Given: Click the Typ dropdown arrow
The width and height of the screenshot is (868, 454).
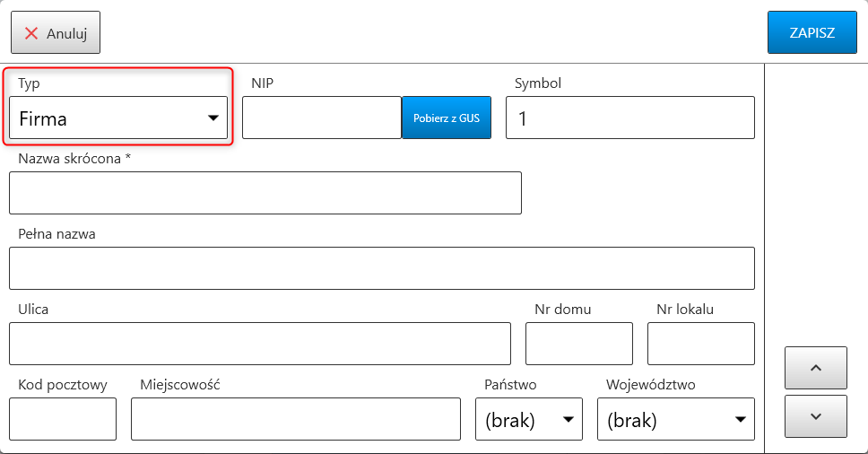Looking at the screenshot, I should (x=213, y=118).
